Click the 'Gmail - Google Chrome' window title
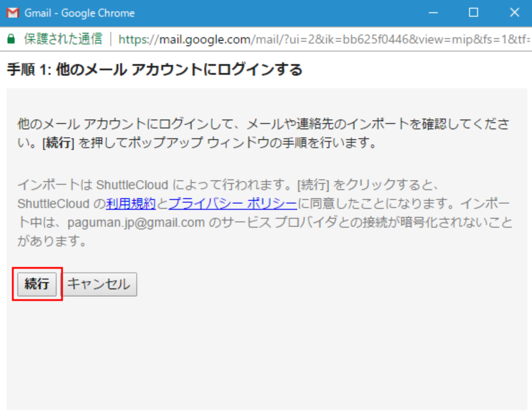Image resolution: width=532 pixels, height=413 pixels. point(79,13)
